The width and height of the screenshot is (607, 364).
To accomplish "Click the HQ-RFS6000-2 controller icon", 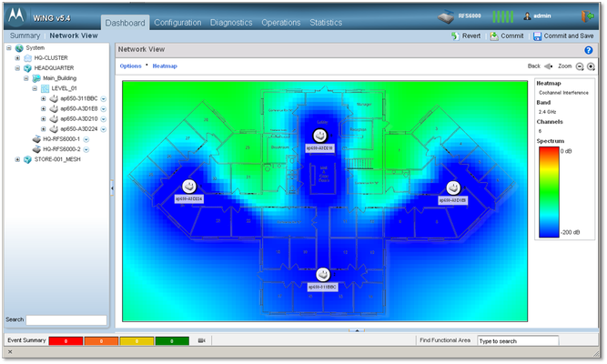I will [36, 149].
